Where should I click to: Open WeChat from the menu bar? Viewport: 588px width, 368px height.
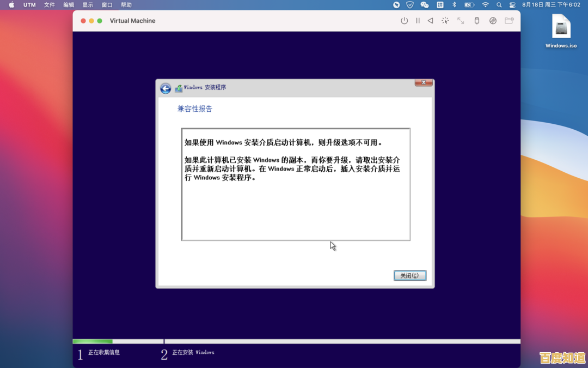click(425, 4)
